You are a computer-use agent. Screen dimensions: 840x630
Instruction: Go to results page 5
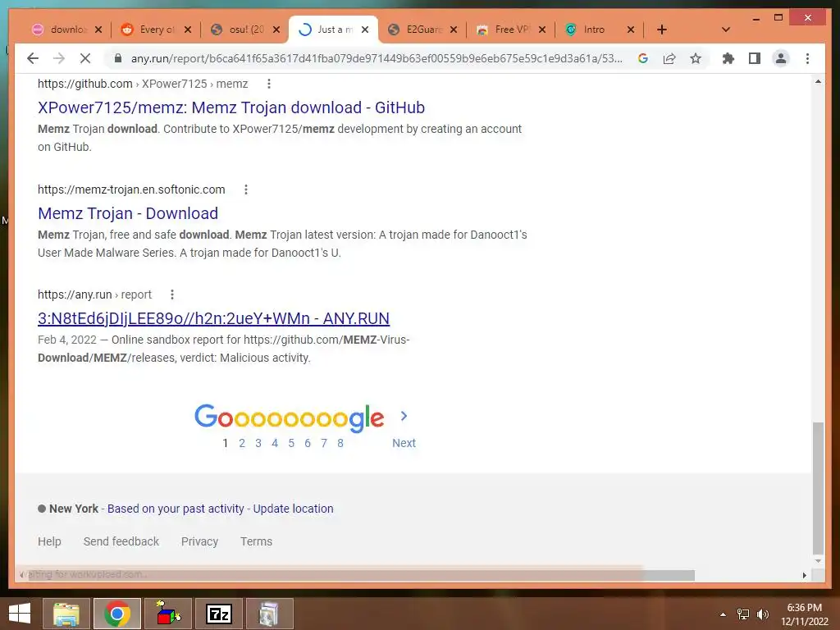[x=291, y=443]
